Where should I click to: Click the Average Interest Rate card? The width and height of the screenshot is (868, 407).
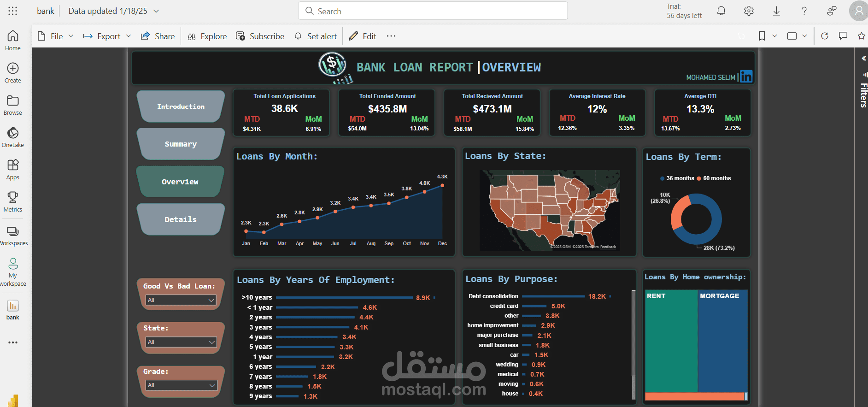click(597, 112)
